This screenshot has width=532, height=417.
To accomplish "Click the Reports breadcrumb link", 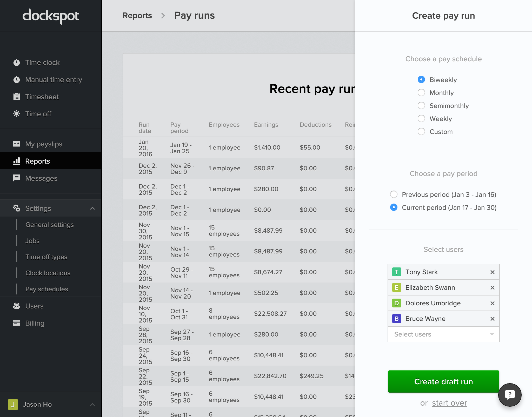I will pos(137,16).
